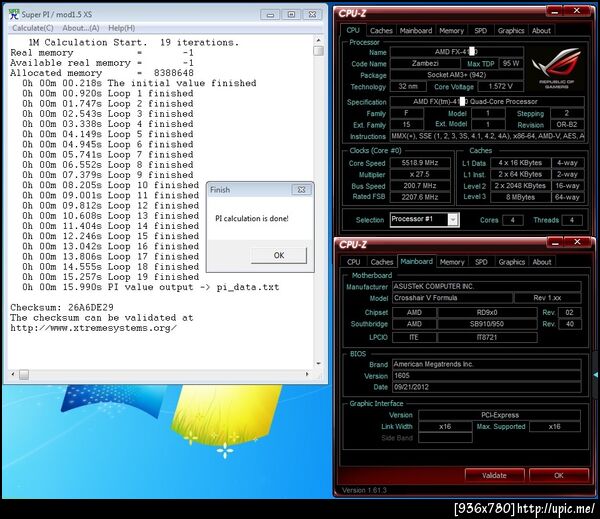
Task: Click the motherboard Model field Crosshair V Formula
Action: (x=452, y=298)
